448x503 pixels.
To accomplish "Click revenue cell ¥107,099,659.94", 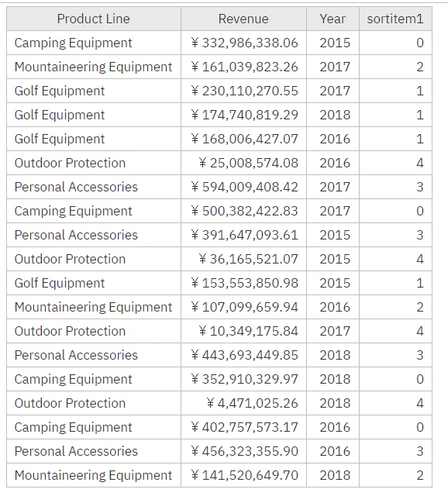I will coord(244,307).
